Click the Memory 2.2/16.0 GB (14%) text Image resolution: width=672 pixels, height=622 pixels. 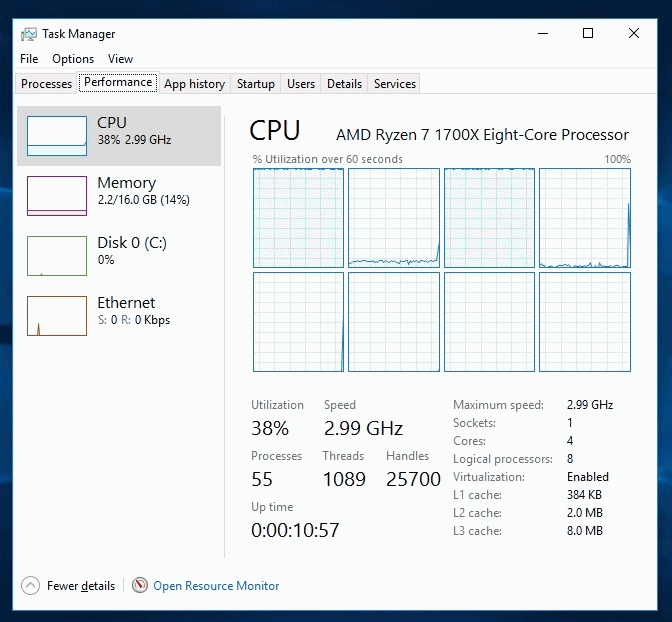144,200
